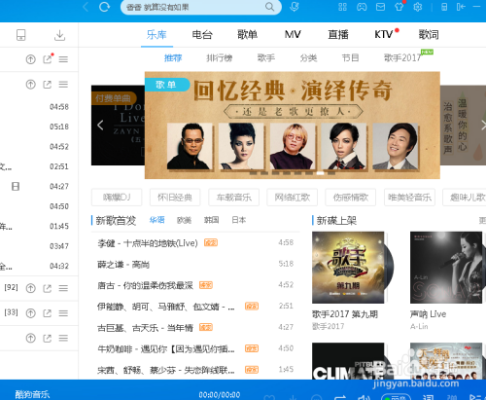Open the 乐库 tab
486x400 pixels.
pos(157,35)
